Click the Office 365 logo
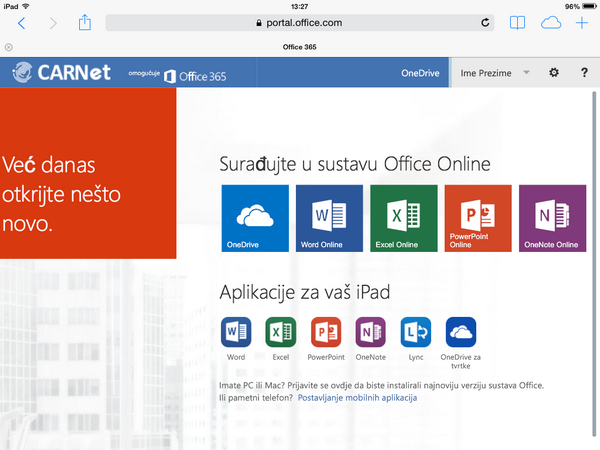Screen dimensions: 600x450 coord(195,76)
